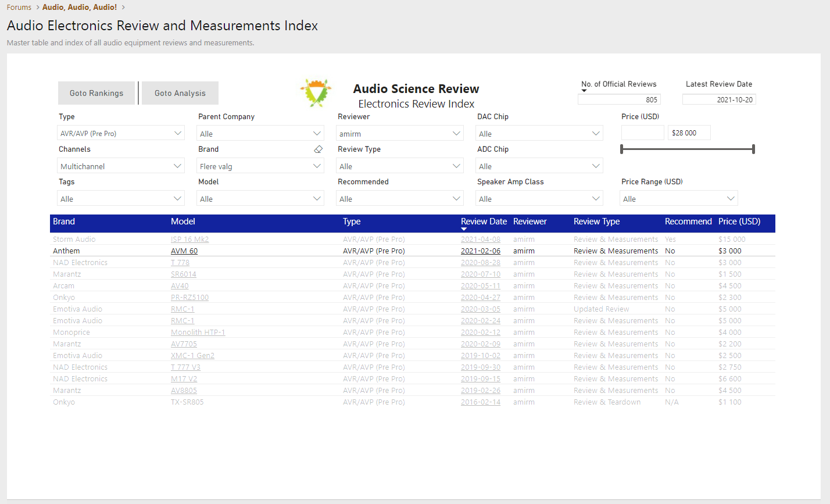Open the Type dropdown showing AVR/AVP
The image size is (830, 504).
click(120, 133)
